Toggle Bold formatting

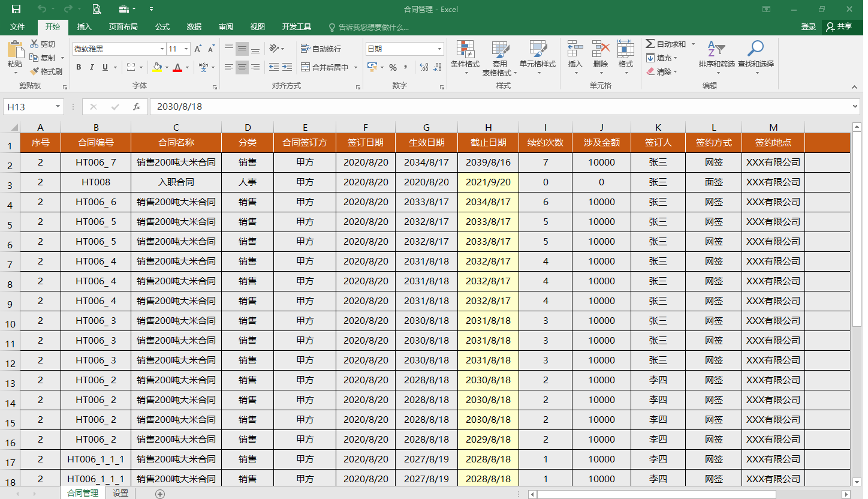79,67
